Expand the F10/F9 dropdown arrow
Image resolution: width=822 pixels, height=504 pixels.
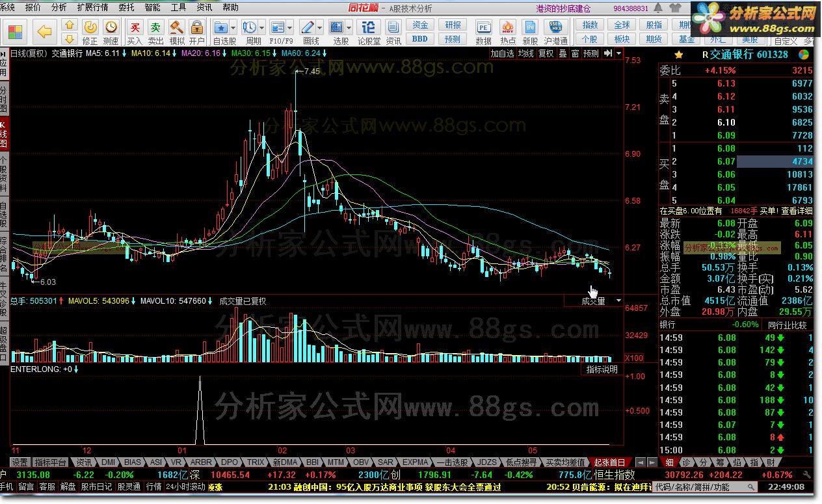[x=290, y=27]
